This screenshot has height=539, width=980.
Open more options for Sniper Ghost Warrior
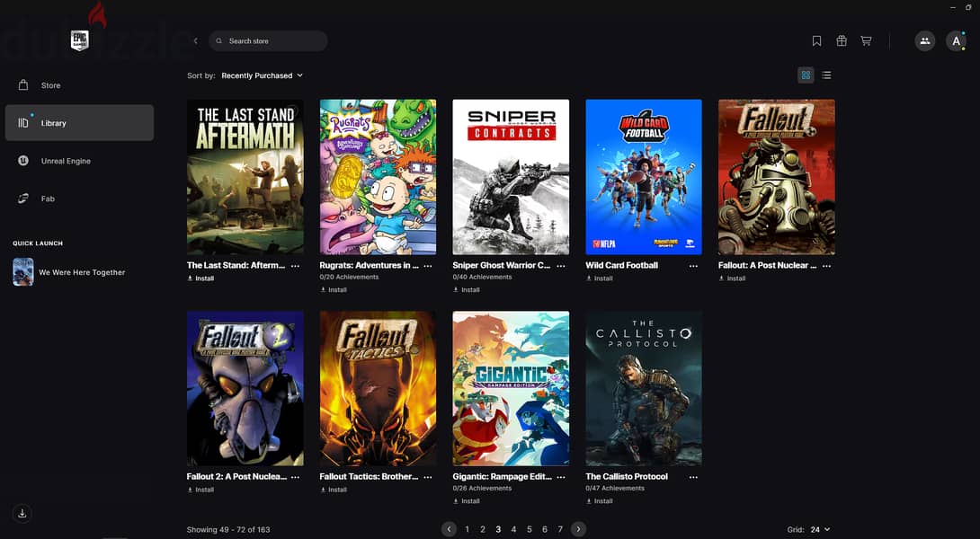point(561,265)
